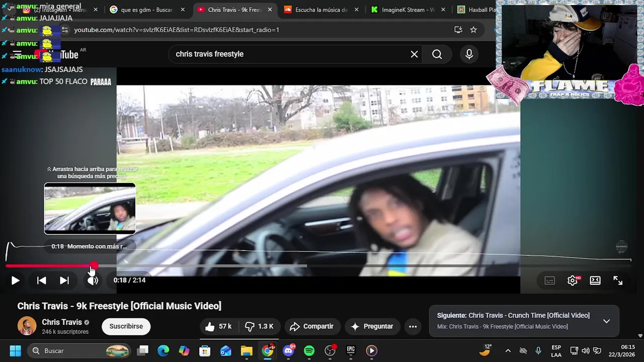Enter fullscreen on the video player
The height and width of the screenshot is (362, 644).
coord(618,281)
